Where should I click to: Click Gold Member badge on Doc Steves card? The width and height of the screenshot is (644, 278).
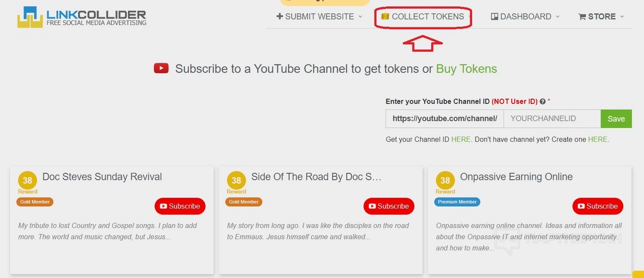[x=35, y=202]
